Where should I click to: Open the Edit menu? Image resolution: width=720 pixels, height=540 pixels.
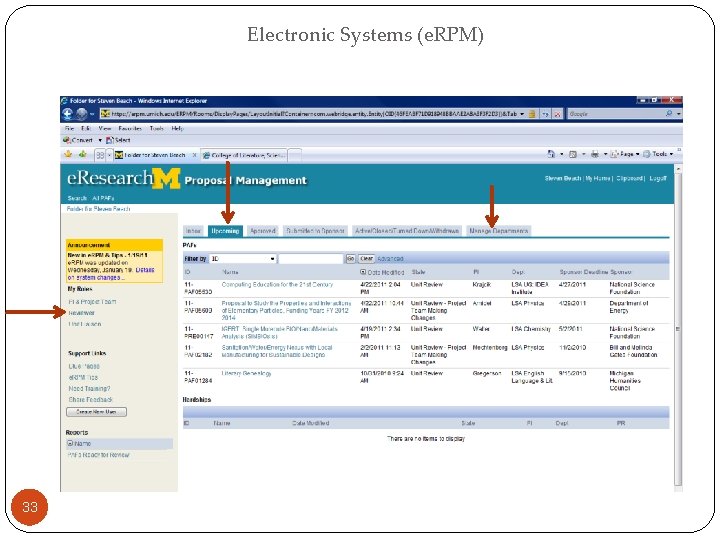pos(86,129)
